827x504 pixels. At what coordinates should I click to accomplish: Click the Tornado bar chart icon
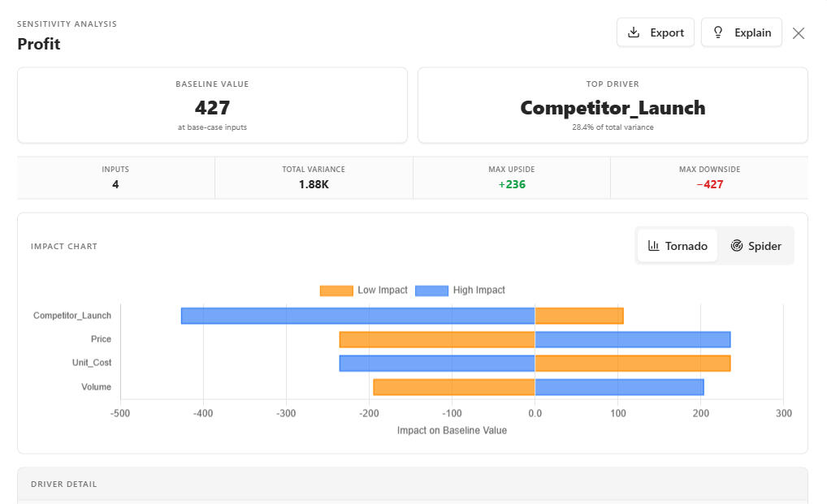[653, 246]
